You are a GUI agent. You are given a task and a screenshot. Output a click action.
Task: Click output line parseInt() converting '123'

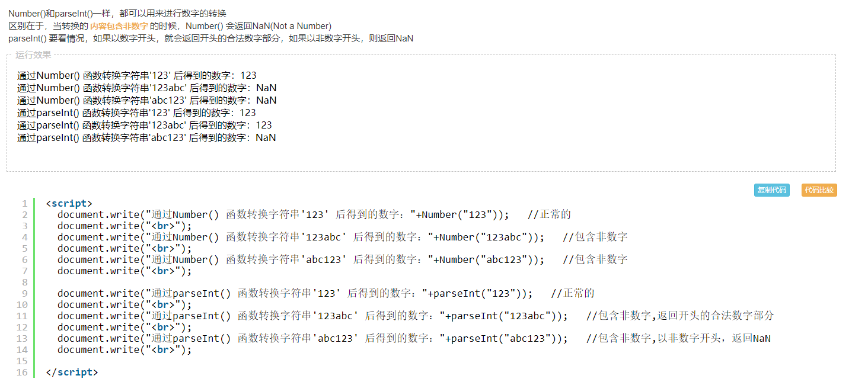[x=136, y=113]
